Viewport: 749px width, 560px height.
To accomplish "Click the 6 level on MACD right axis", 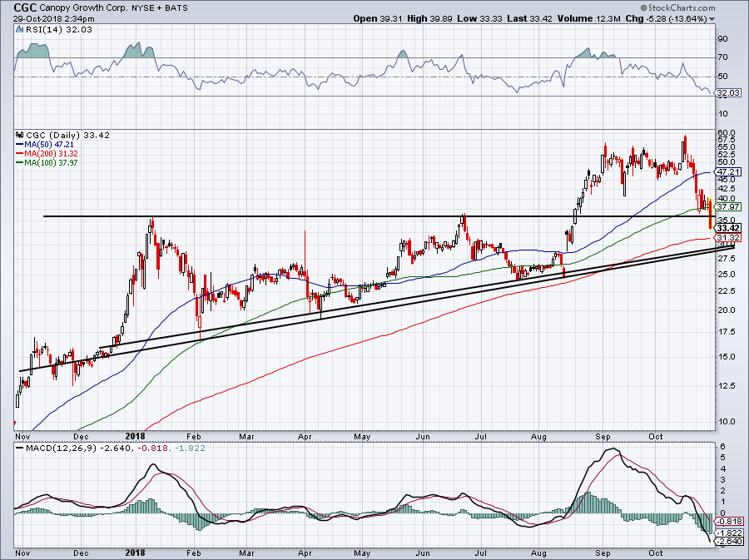I will pos(722,447).
